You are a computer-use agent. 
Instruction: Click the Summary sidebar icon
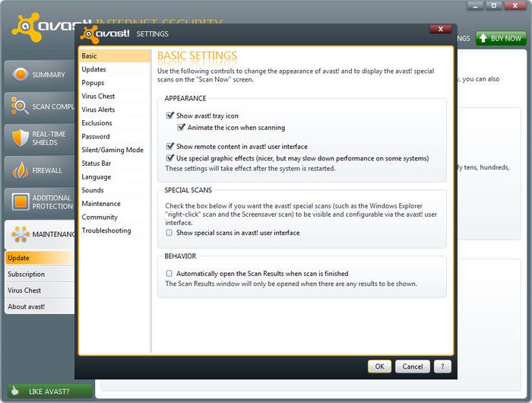tap(21, 75)
